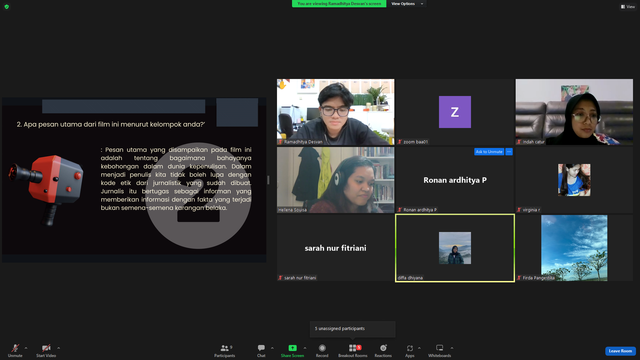The height and width of the screenshot is (360, 640).
Task: Open Whiteboards
Action: [x=440, y=350]
